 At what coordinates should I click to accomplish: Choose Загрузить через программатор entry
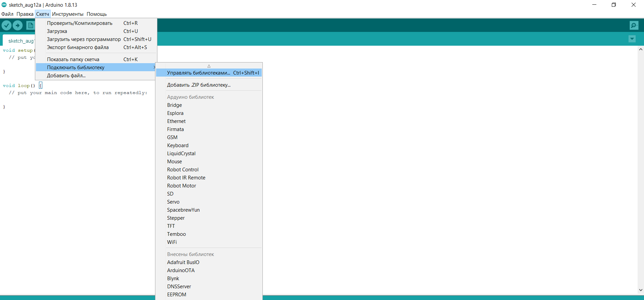pyautogui.click(x=96, y=39)
